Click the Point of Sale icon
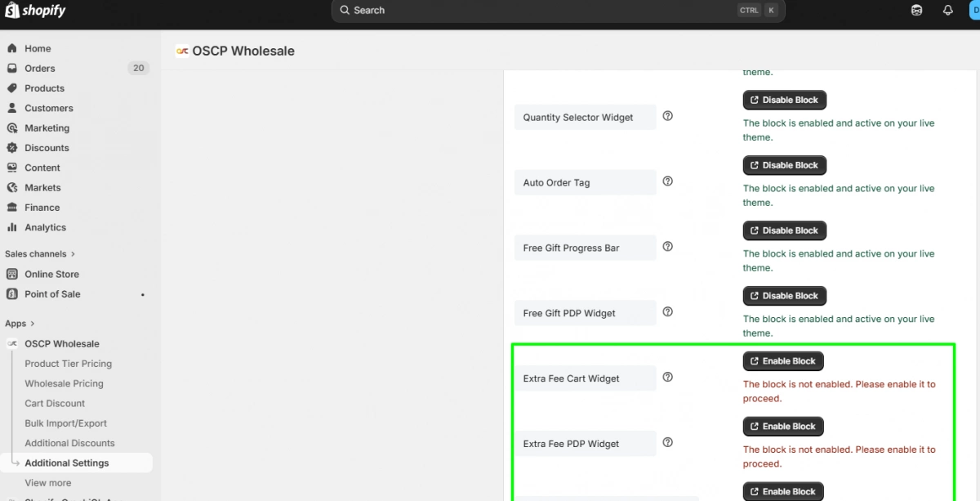This screenshot has height=501, width=980. [x=12, y=294]
